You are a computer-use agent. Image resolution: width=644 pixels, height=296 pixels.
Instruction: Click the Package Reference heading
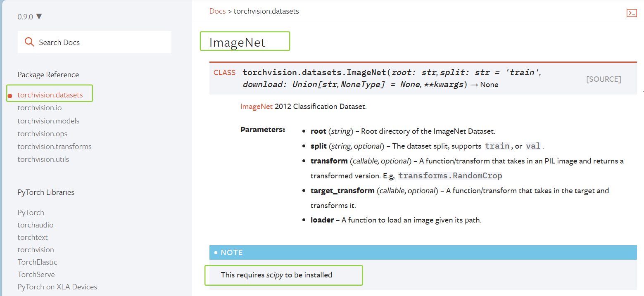48,75
